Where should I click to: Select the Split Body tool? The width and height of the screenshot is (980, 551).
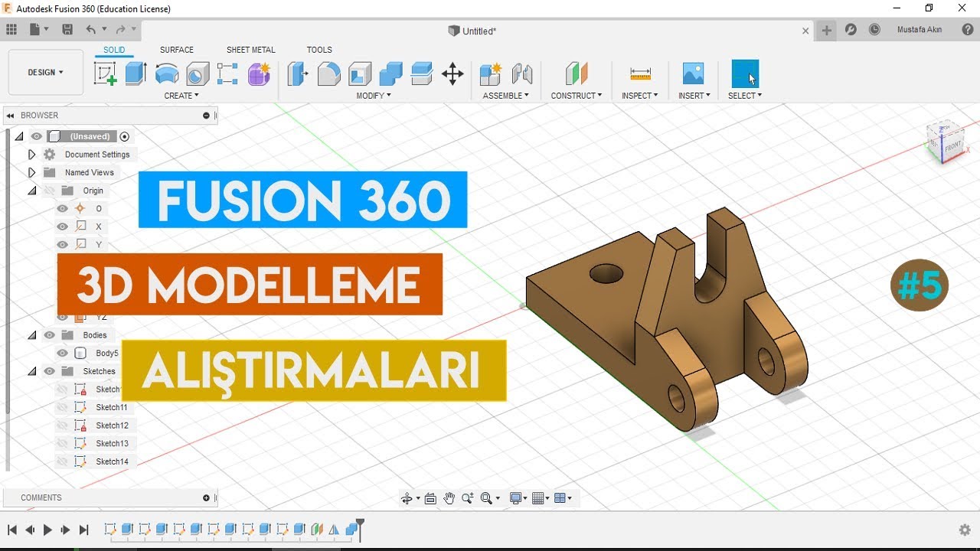click(x=422, y=73)
